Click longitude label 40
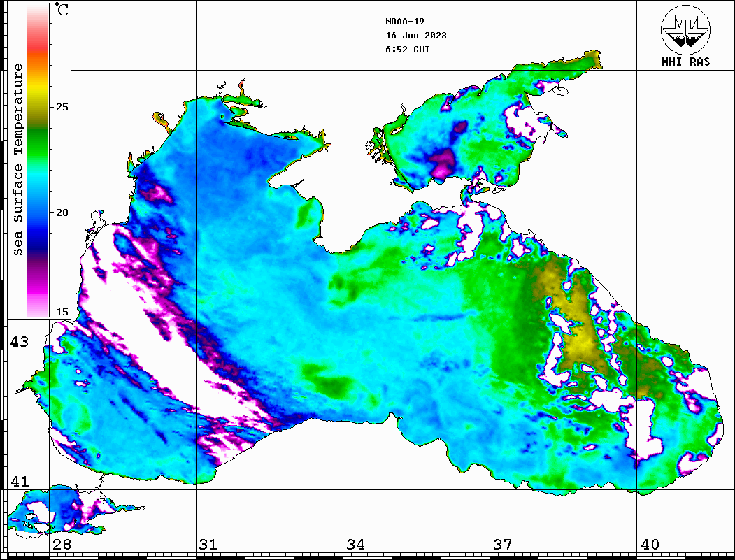Image resolution: width=735 pixels, height=560 pixels. coord(650,545)
